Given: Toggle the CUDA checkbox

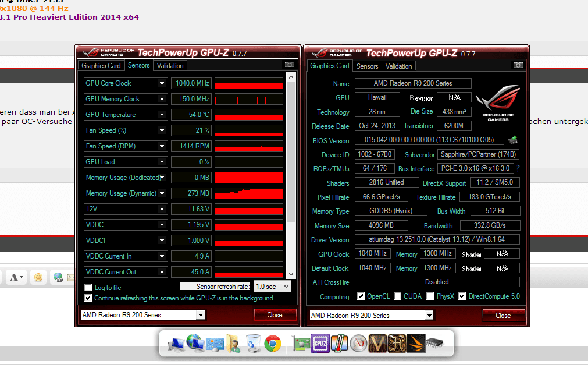Looking at the screenshot, I should pos(397,296).
